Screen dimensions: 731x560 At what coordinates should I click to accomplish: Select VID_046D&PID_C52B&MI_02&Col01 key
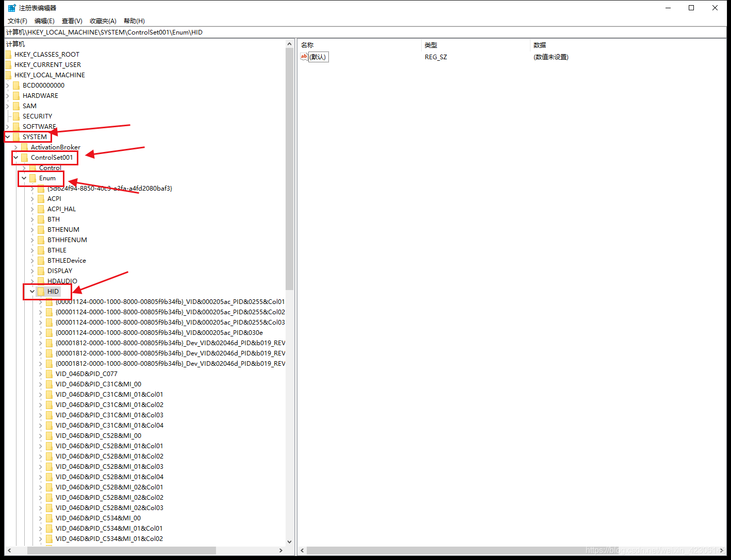109,487
